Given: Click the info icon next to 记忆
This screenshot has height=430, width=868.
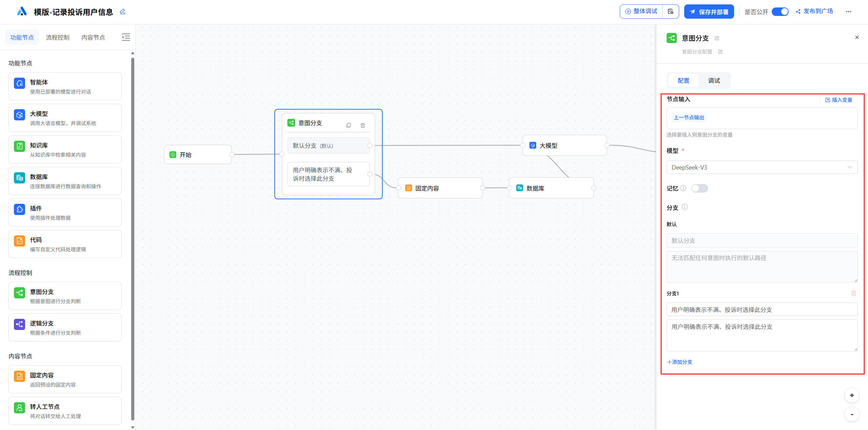Looking at the screenshot, I should [683, 188].
